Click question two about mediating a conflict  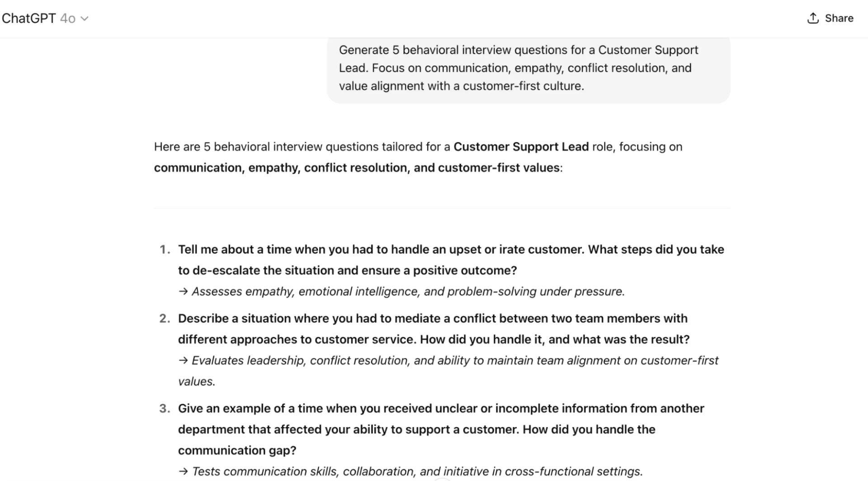(x=434, y=329)
